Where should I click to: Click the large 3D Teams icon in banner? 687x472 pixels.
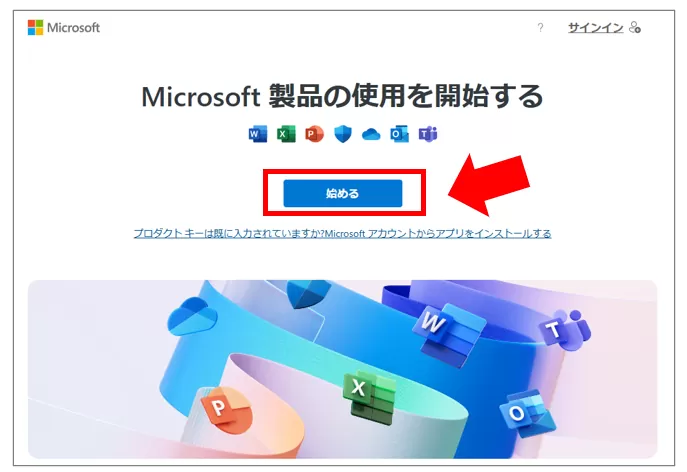point(565,330)
